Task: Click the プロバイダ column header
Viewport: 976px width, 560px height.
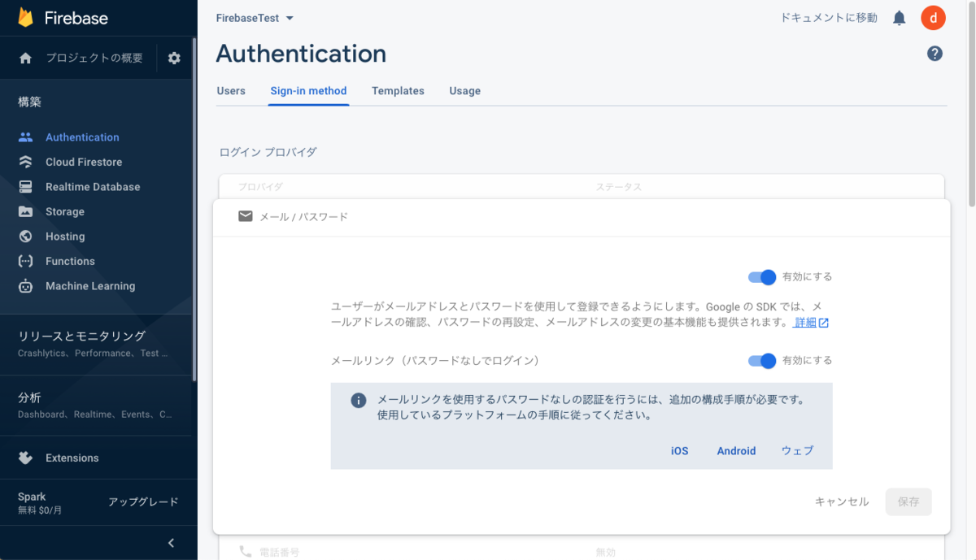Action: tap(260, 187)
